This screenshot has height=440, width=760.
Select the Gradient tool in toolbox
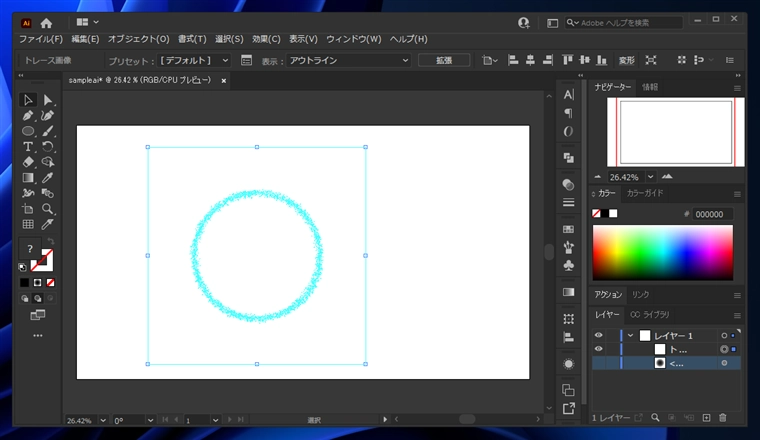pos(28,177)
